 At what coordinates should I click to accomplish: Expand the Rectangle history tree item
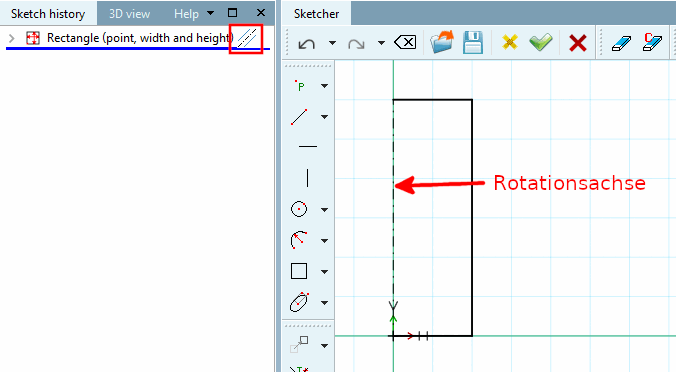click(12, 38)
